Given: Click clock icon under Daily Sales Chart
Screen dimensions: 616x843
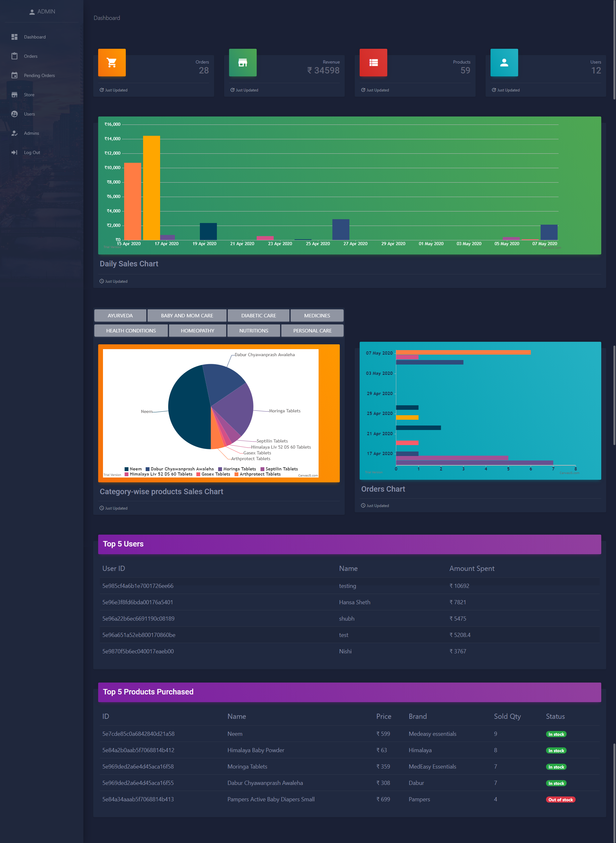Looking at the screenshot, I should (102, 281).
